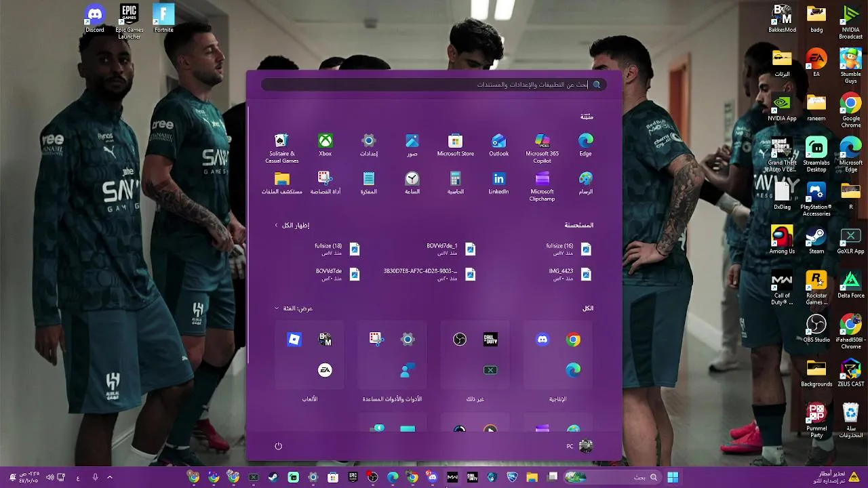Open recent file fullsize (16)
The width and height of the screenshot is (868, 488).
pos(568,249)
